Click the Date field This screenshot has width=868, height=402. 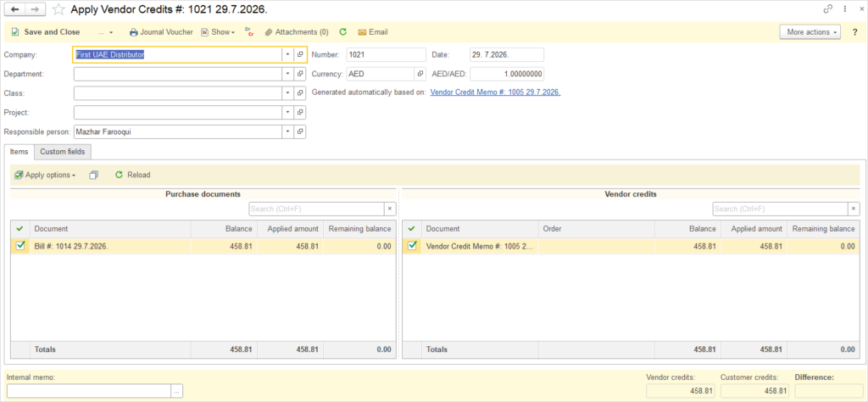(x=507, y=55)
